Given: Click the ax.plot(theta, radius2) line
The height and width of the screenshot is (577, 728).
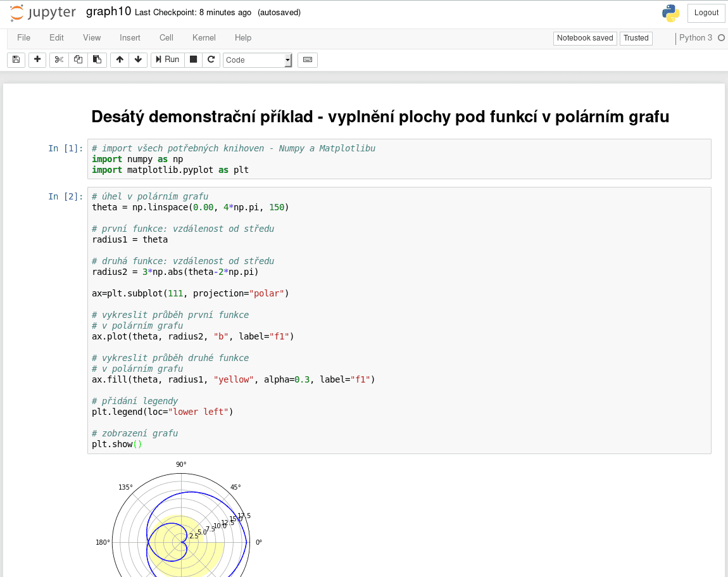Looking at the screenshot, I should pos(193,336).
